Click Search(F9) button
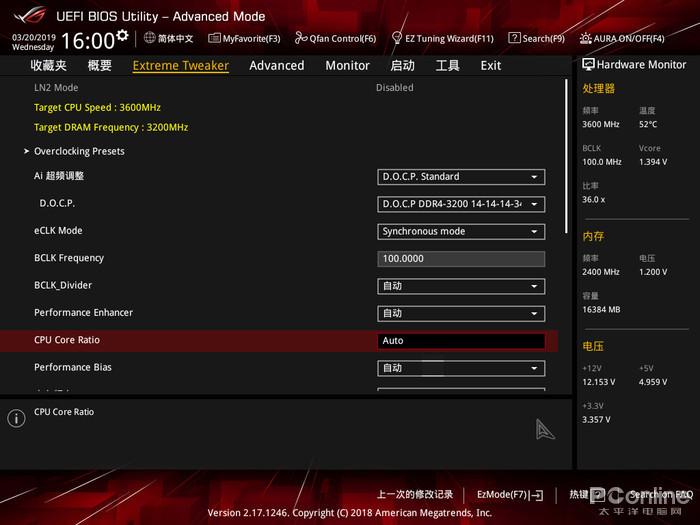 point(537,38)
